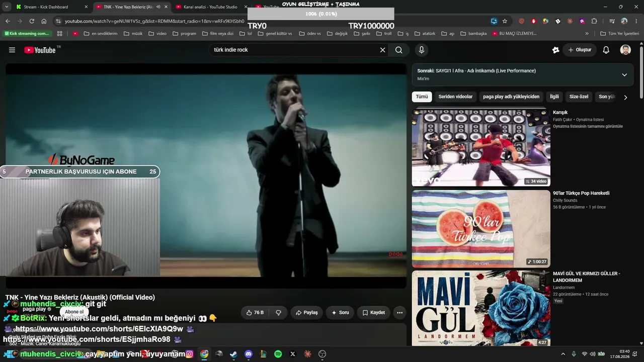Screen dimensions: 644x362
Task: Open the 'Tüm Yer İşaretleri' folder
Action: click(x=620, y=34)
